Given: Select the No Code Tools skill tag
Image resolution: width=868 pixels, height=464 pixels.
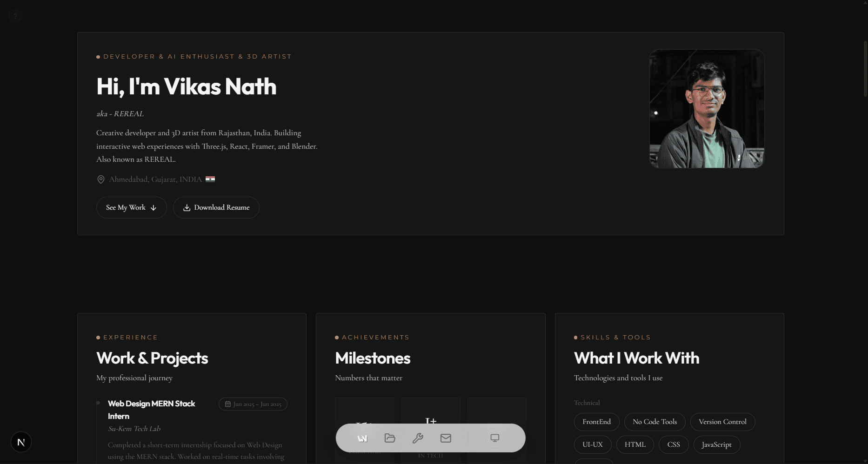Looking at the screenshot, I should click(x=655, y=422).
